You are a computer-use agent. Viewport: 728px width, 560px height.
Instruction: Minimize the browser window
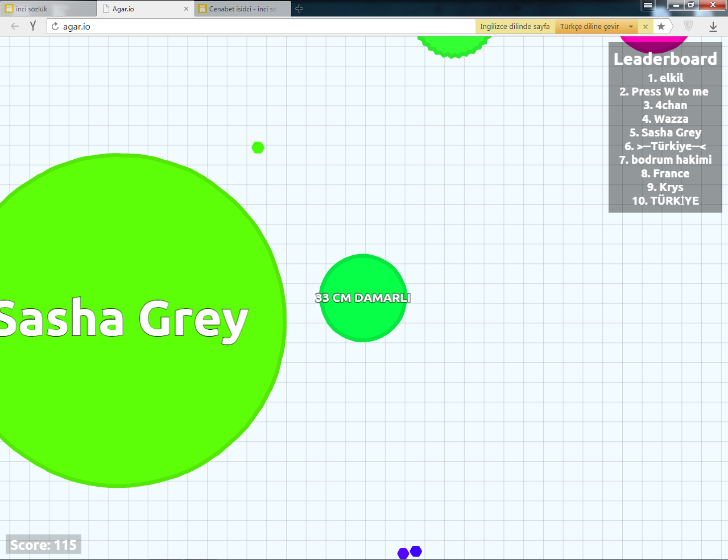(x=676, y=5)
